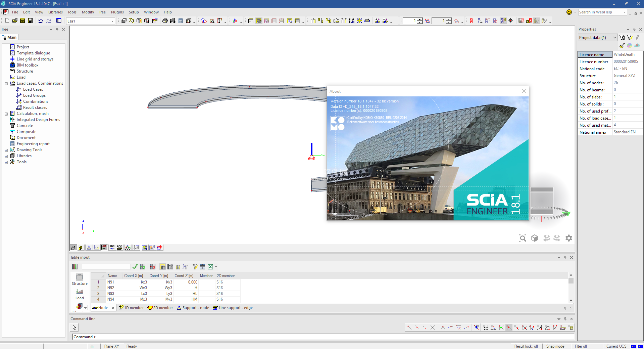Image resolution: width=644 pixels, height=349 pixels.
Task: Open Result classes in the tree
Action: (x=35, y=107)
